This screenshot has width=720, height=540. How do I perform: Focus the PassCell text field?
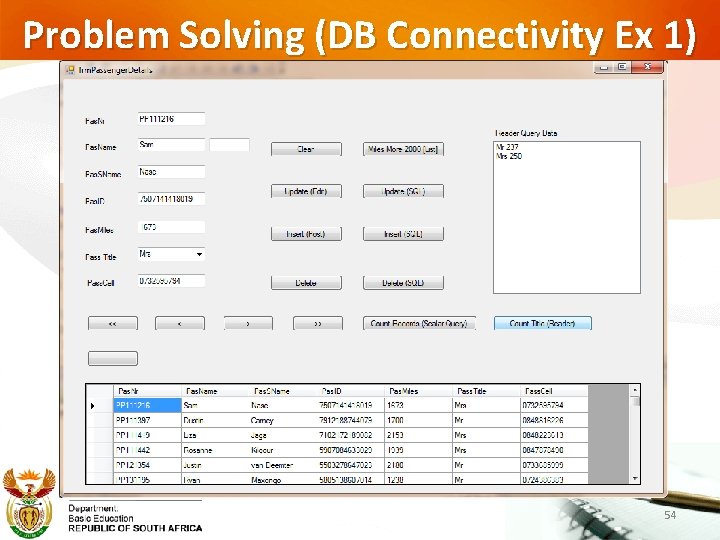click(171, 281)
